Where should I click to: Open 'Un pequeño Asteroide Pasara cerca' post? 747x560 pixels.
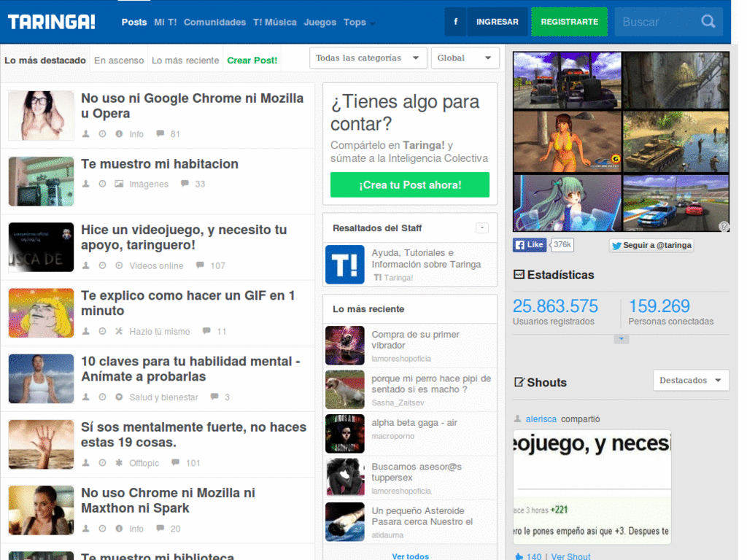pyautogui.click(x=422, y=516)
